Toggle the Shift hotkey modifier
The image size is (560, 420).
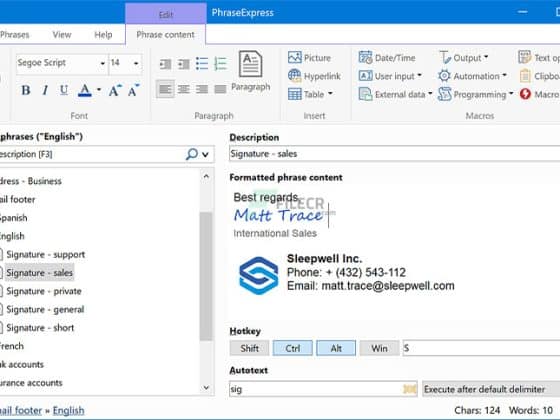[x=249, y=348]
